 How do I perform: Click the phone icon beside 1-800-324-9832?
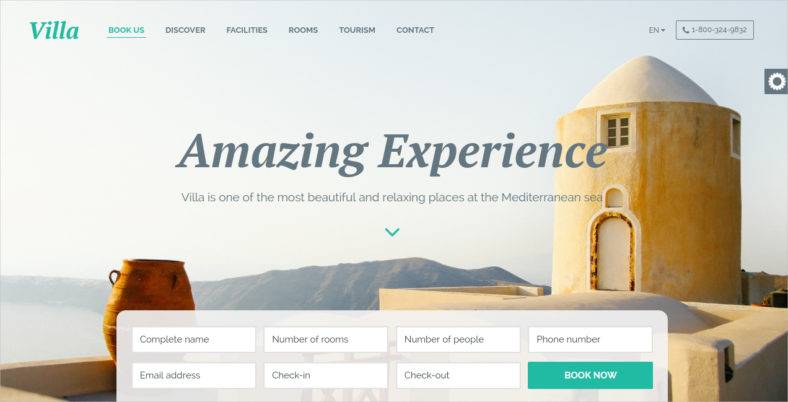pos(685,30)
